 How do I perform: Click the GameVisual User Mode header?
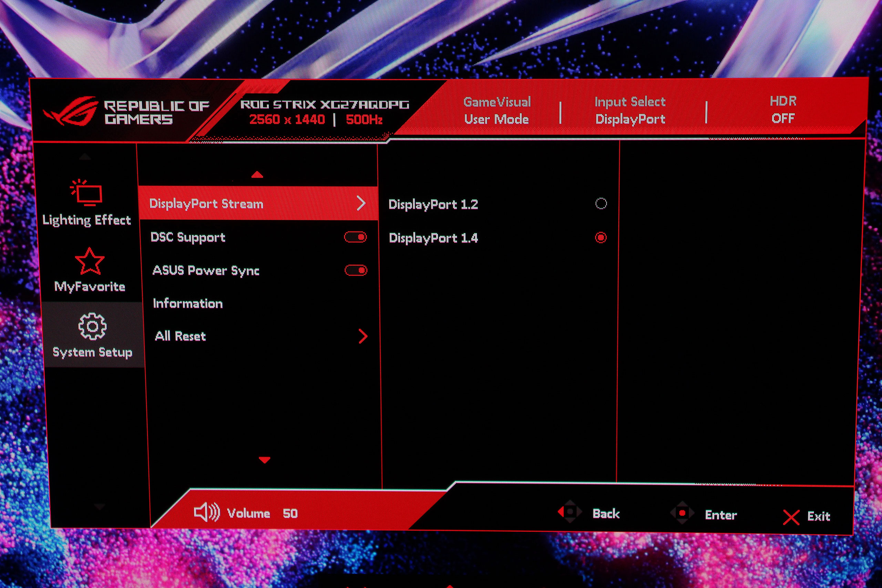click(496, 111)
